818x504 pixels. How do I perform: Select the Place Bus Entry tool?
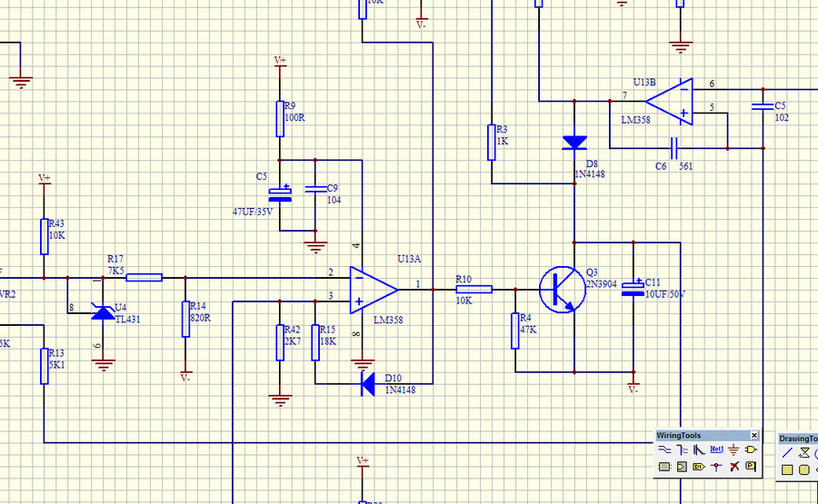click(699, 450)
